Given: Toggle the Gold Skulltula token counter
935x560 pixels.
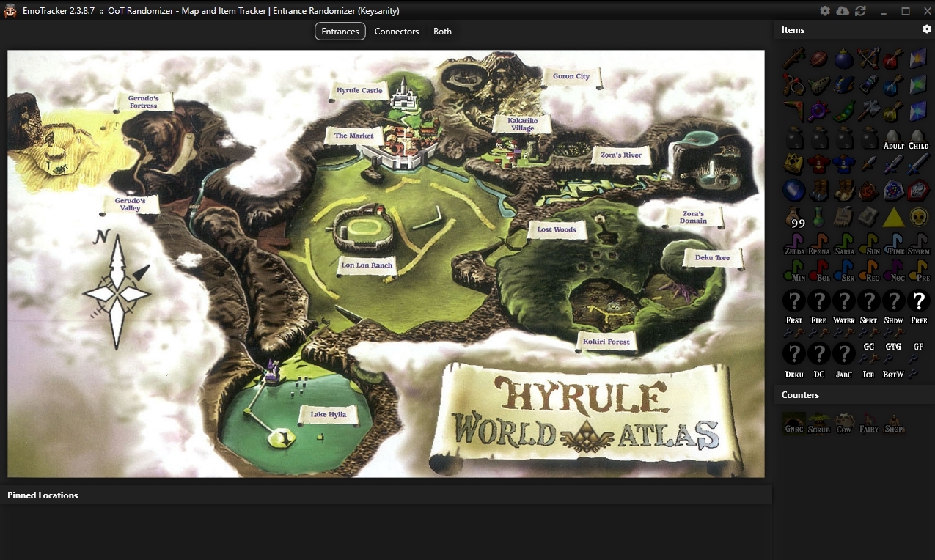Looking at the screenshot, I should [x=918, y=217].
